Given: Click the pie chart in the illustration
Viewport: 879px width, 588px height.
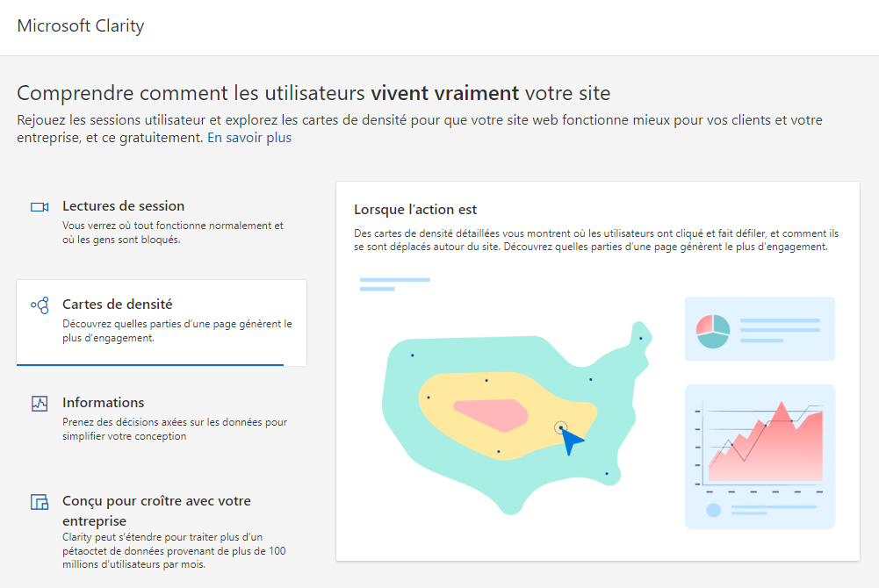Looking at the screenshot, I should click(713, 330).
